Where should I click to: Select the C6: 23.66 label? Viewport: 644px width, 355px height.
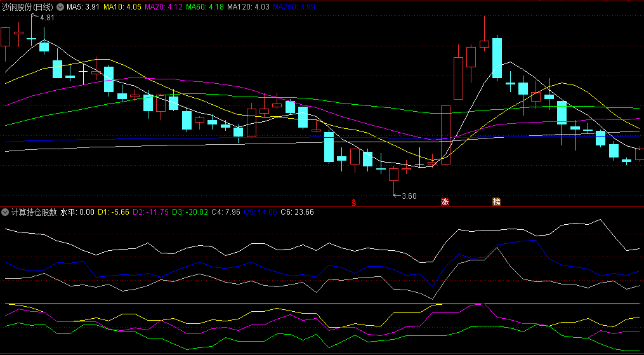(x=297, y=212)
